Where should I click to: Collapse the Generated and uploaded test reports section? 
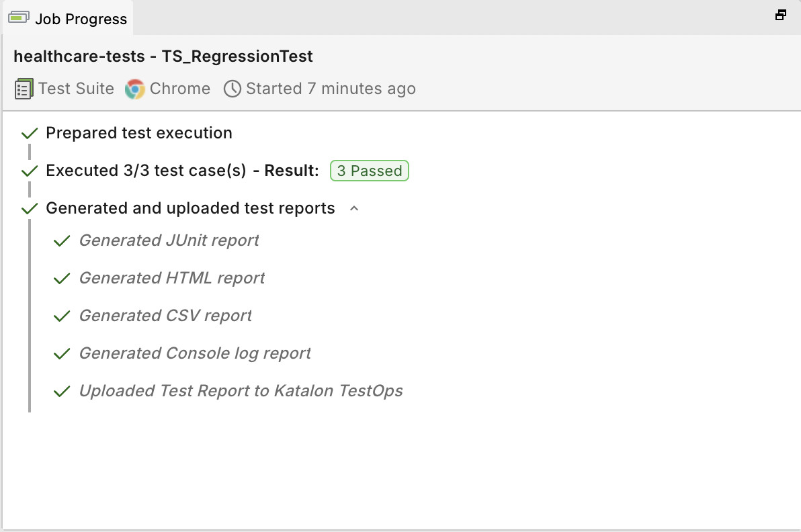(354, 209)
